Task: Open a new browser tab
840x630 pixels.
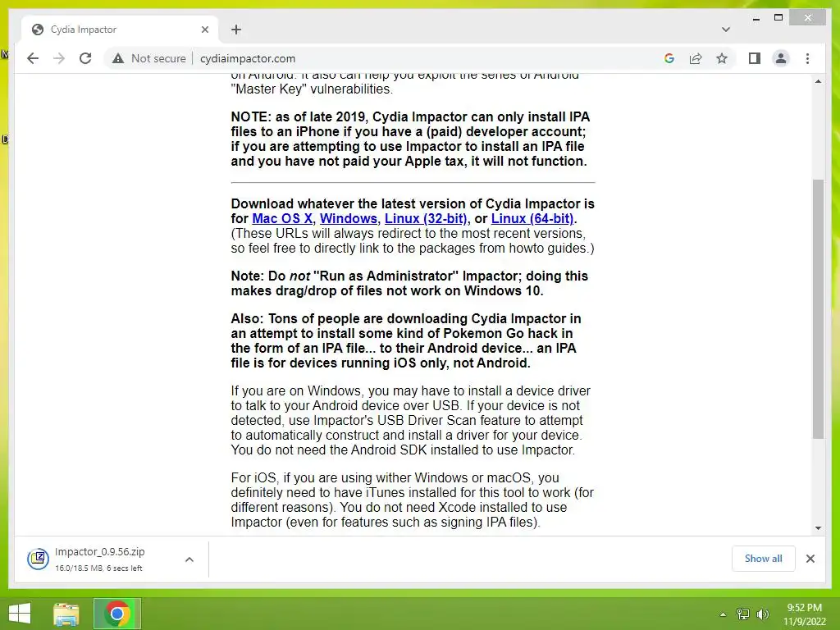Action: point(236,30)
